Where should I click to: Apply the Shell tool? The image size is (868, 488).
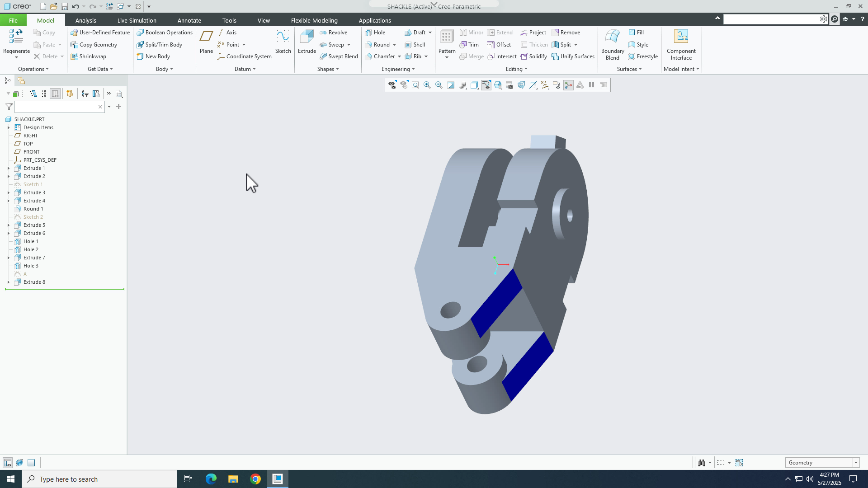pyautogui.click(x=415, y=44)
